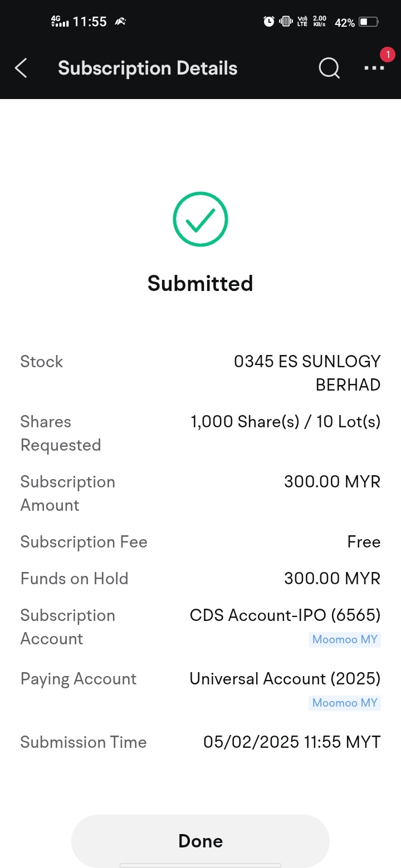Image resolution: width=401 pixels, height=868 pixels.
Task: Tap the red notification badge
Action: (387, 55)
